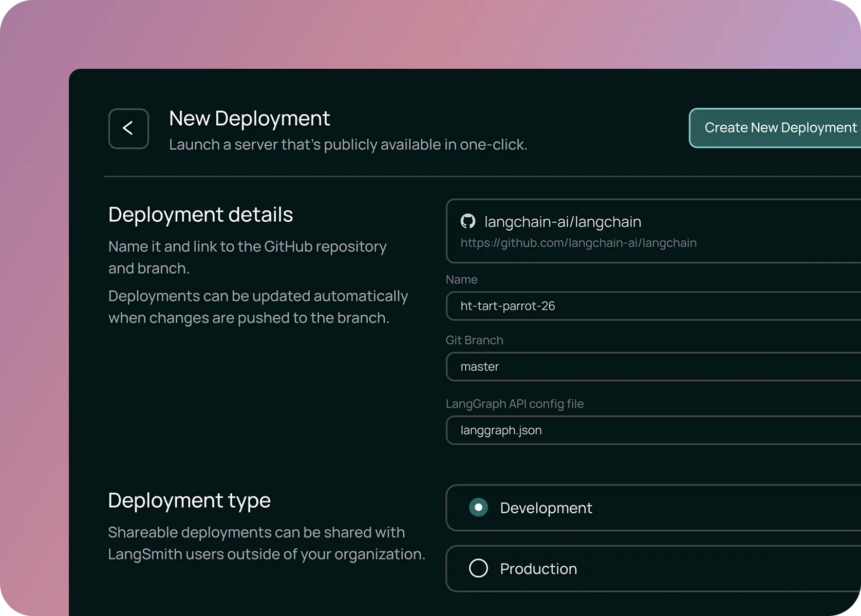Click the langgraph.json config file field
861x616 pixels.
652,430
